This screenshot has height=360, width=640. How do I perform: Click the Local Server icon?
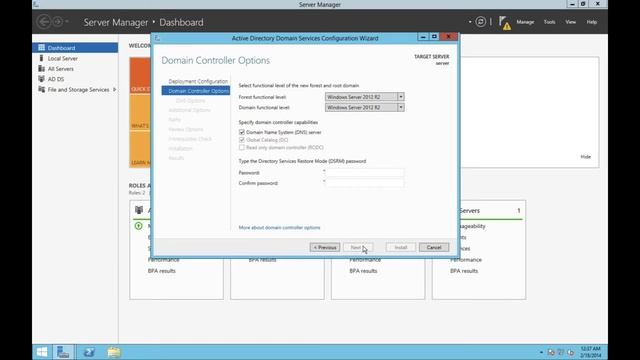(41, 58)
